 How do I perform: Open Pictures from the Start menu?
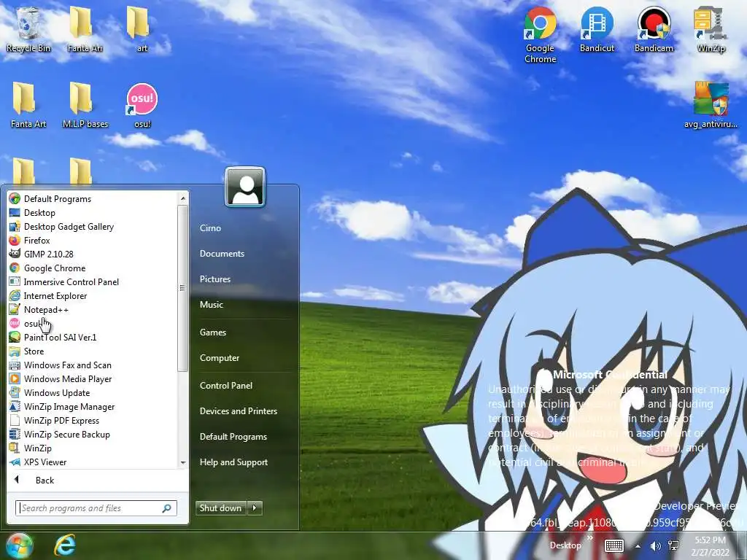click(x=215, y=279)
